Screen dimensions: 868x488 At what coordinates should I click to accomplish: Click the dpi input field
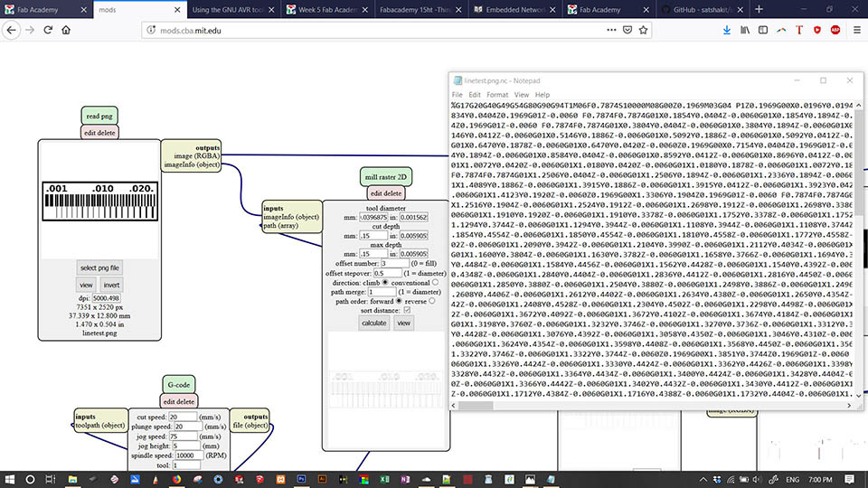click(107, 298)
